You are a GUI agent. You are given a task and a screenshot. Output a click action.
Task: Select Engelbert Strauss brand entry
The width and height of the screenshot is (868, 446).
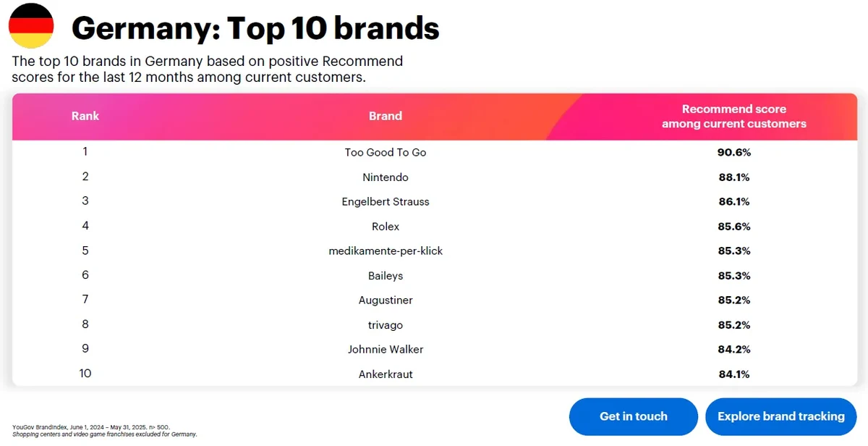386,202
